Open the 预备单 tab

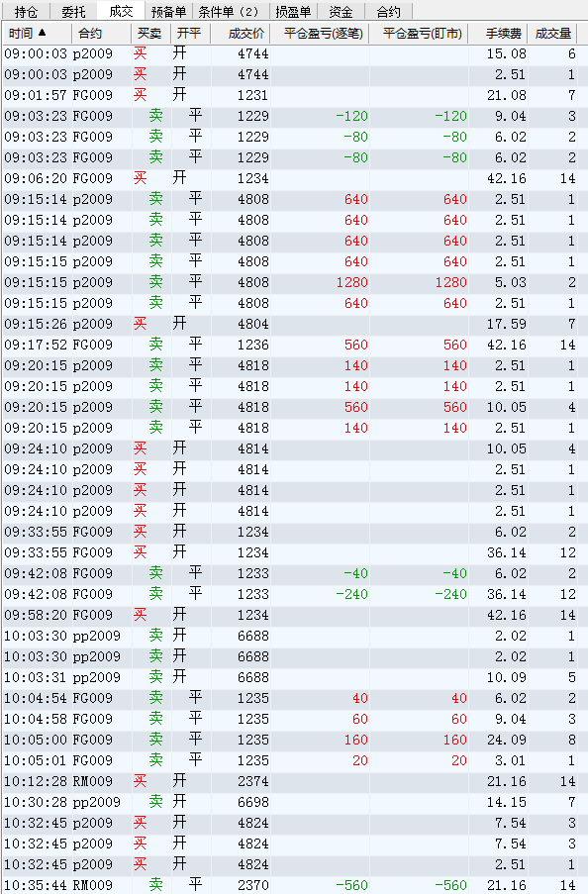168,12
